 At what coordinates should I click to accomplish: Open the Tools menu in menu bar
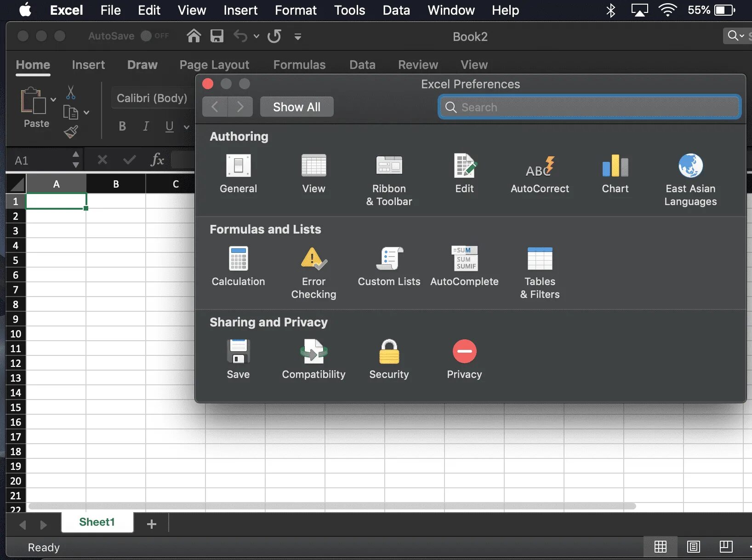(x=349, y=10)
